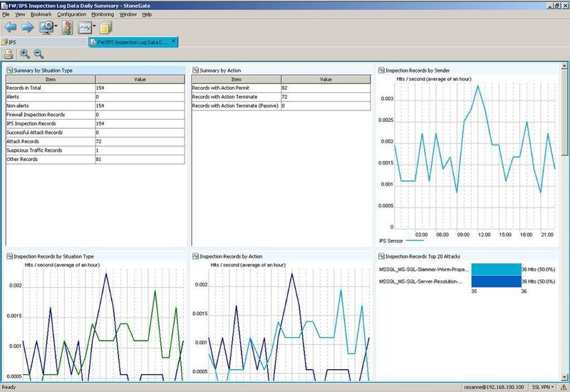Click the vertical scrollbar thumb

tap(564, 113)
